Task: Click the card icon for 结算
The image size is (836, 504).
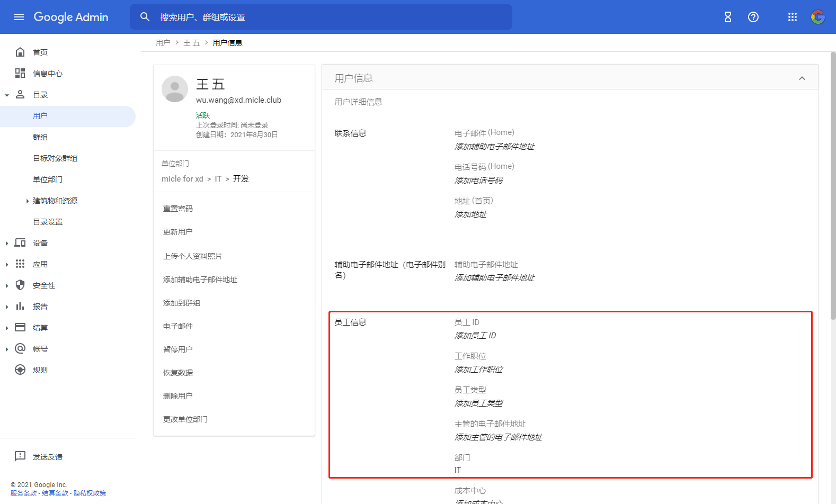Action: [x=20, y=327]
